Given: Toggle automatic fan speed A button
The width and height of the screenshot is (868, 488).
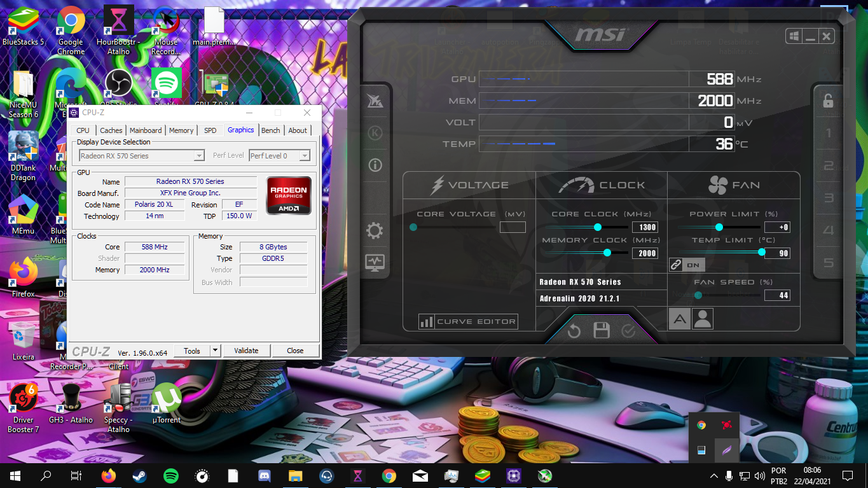Looking at the screenshot, I should tap(679, 319).
